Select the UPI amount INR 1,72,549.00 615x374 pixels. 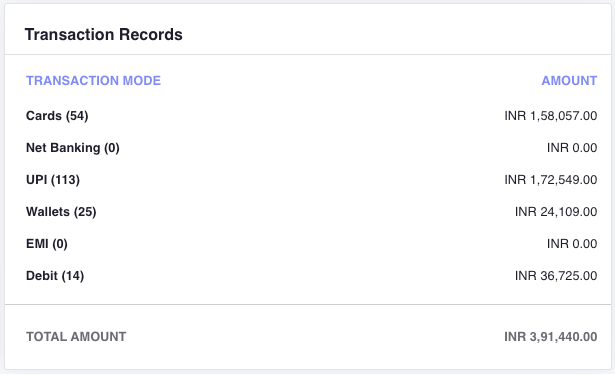click(551, 180)
